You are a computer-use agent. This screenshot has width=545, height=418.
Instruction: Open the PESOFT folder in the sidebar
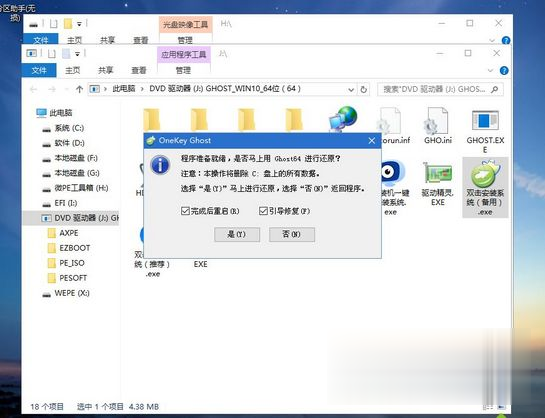73,278
